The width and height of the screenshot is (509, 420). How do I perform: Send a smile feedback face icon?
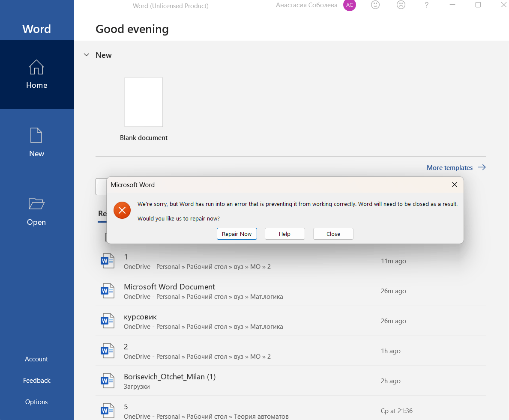pyautogui.click(x=375, y=5)
